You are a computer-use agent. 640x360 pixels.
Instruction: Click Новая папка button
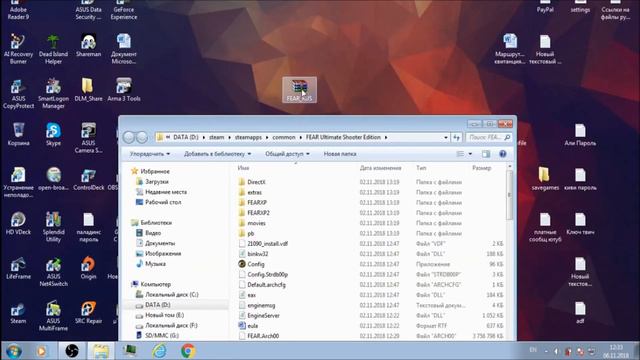point(340,154)
